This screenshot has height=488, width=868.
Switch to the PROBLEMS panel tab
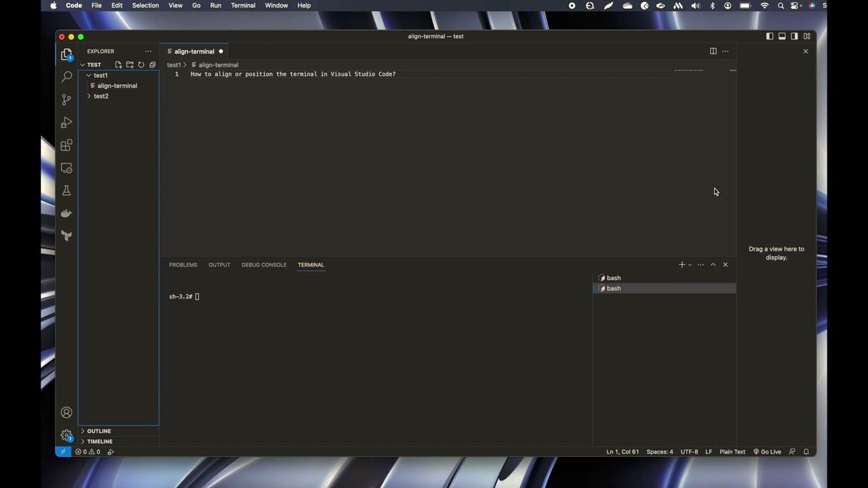point(183,265)
